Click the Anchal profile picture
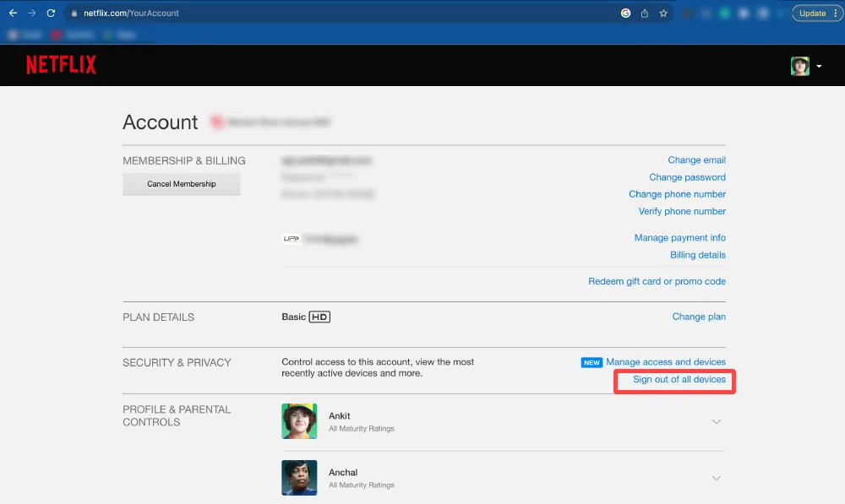 click(299, 478)
